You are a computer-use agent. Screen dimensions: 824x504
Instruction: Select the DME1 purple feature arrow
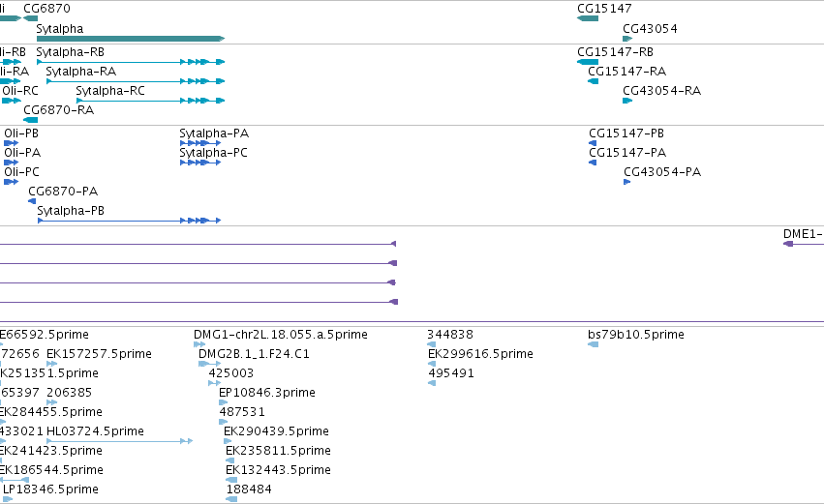788,244
